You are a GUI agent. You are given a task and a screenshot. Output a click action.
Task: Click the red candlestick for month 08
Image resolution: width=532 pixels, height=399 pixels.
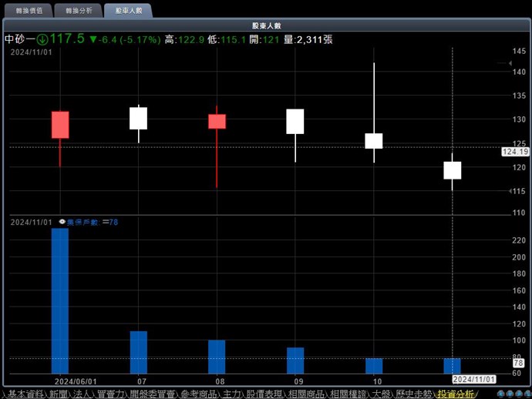[x=217, y=122]
